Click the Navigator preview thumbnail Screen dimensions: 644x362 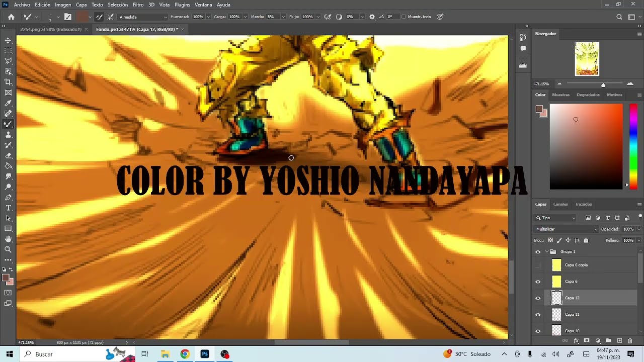click(x=587, y=59)
